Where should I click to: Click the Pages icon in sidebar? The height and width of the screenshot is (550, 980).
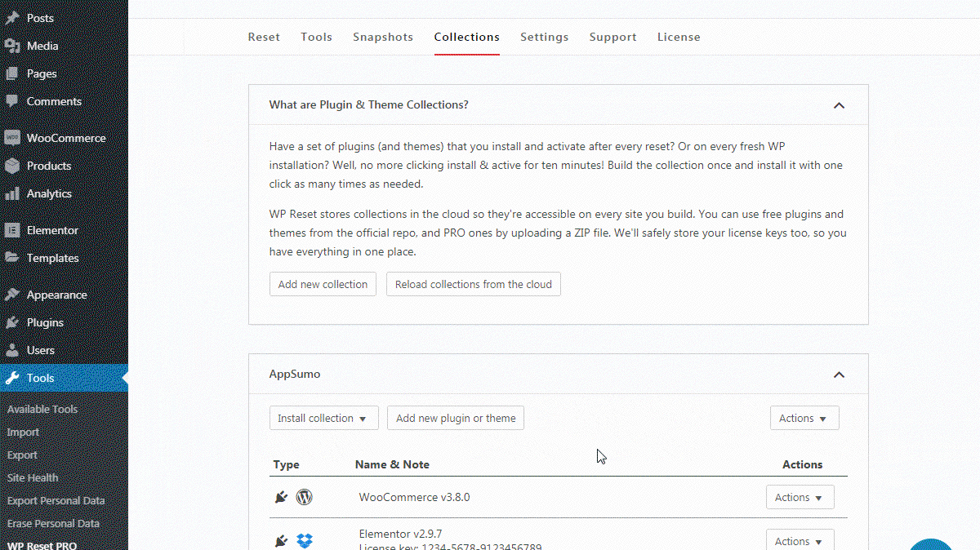click(11, 73)
